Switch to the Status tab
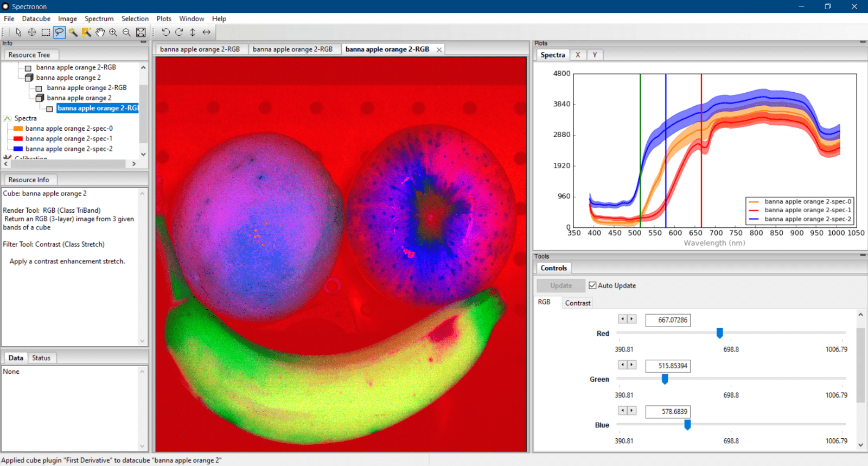This screenshot has height=466, width=868. click(x=41, y=358)
